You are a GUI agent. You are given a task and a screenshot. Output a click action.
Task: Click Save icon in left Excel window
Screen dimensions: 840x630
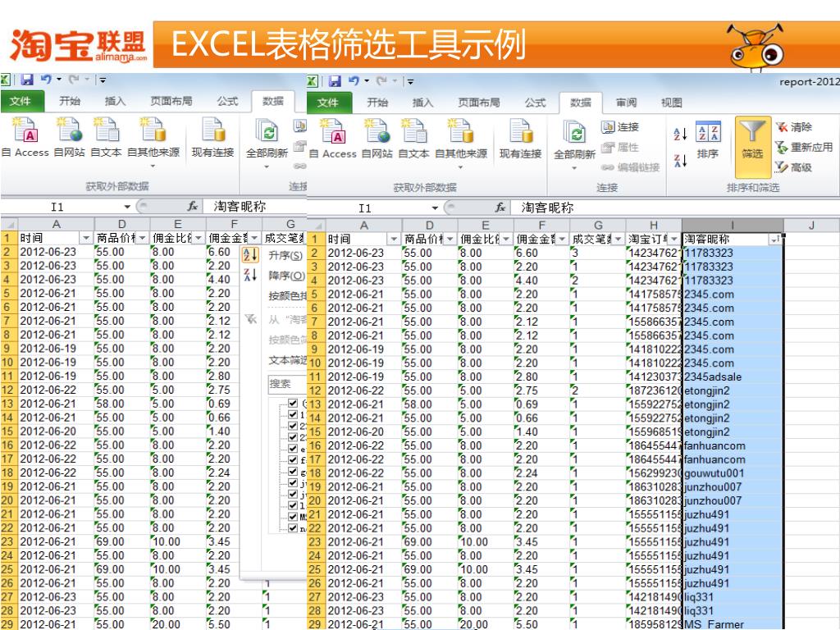click(27, 80)
